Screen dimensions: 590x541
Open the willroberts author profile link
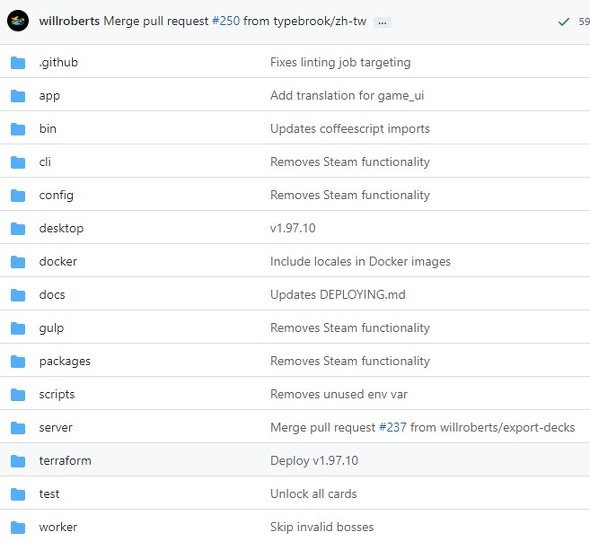click(69, 21)
